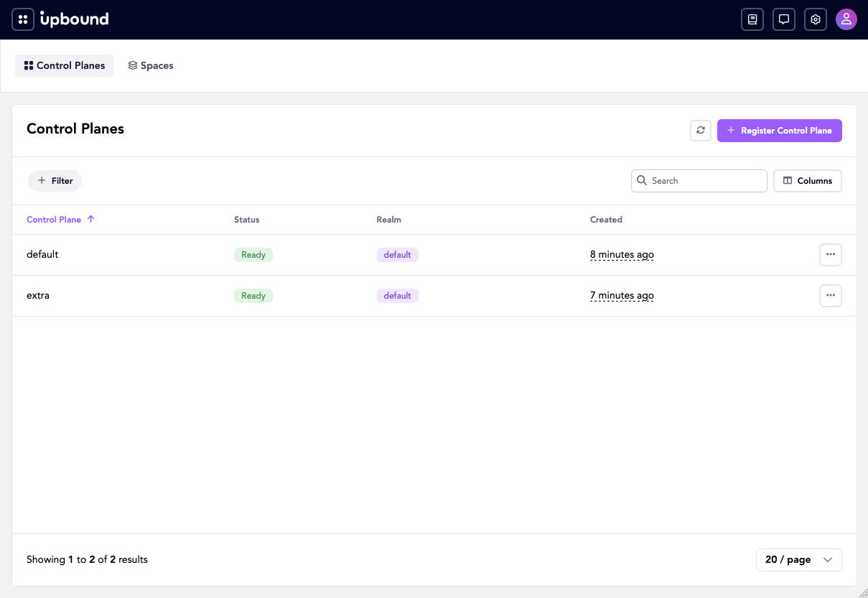Image resolution: width=868 pixels, height=598 pixels.
Task: Click the Showing 1 to 2 results text
Action: point(87,560)
